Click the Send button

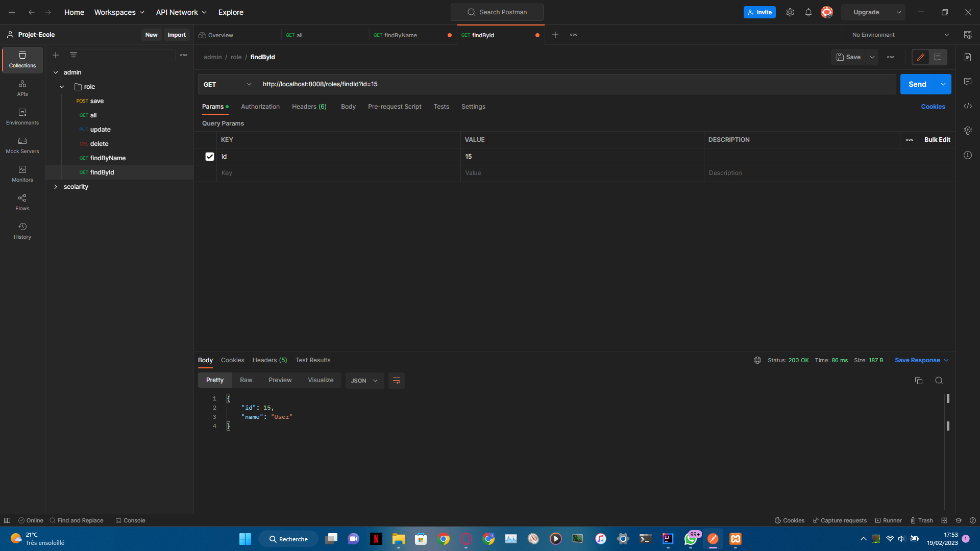(x=917, y=84)
